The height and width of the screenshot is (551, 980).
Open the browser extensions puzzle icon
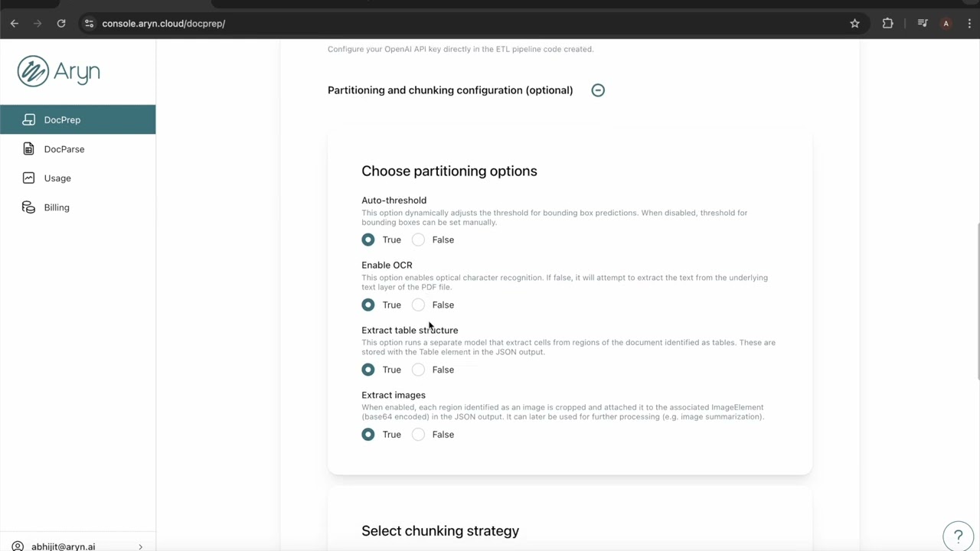point(887,24)
